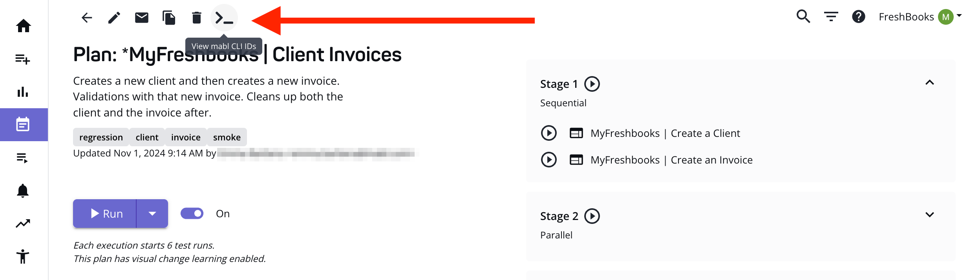The width and height of the screenshot is (980, 280).
Task: View mabl CLI IDs terminal icon
Action: (x=224, y=18)
